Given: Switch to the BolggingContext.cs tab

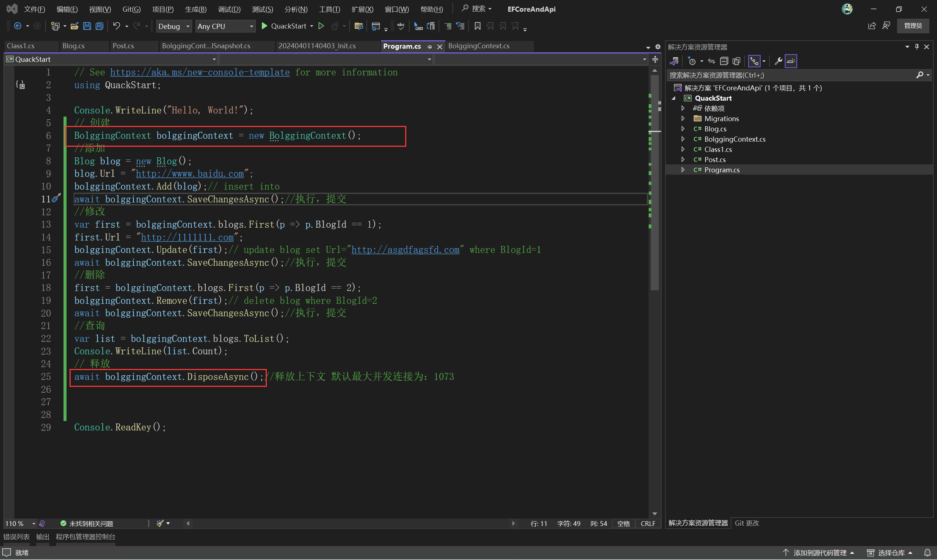Looking at the screenshot, I should tap(478, 46).
